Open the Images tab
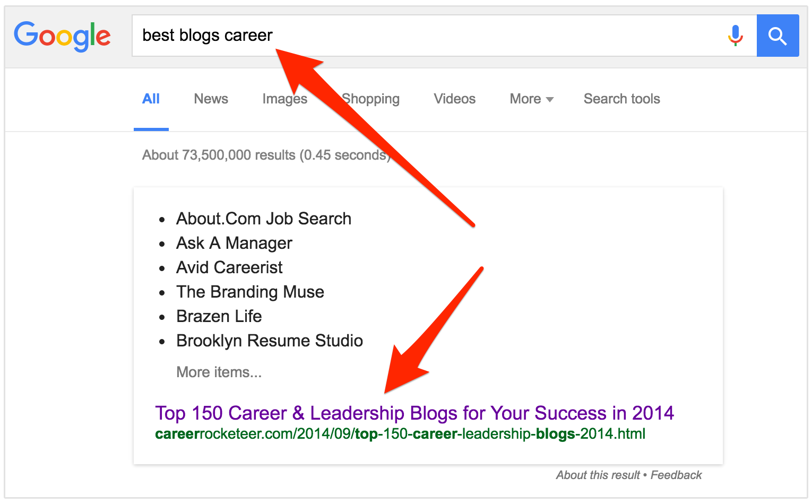Image resolution: width=812 pixels, height=504 pixels. (x=284, y=99)
